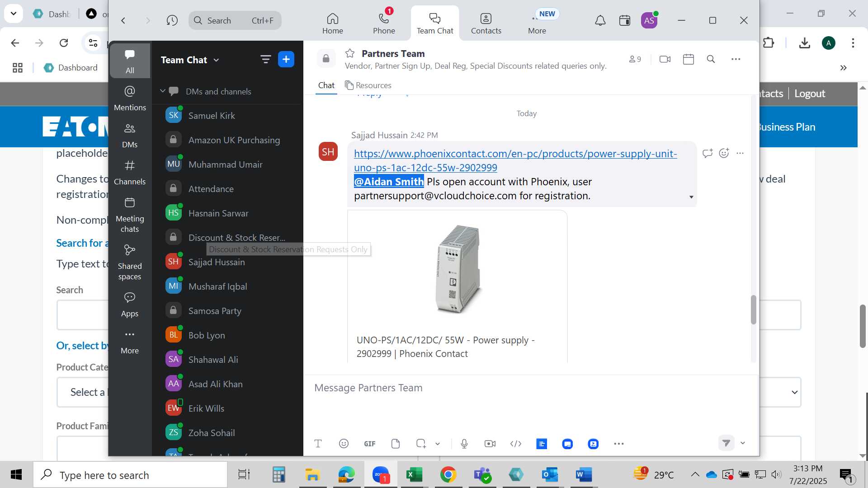
Task: Expand send options dropdown next to send
Action: point(743,443)
